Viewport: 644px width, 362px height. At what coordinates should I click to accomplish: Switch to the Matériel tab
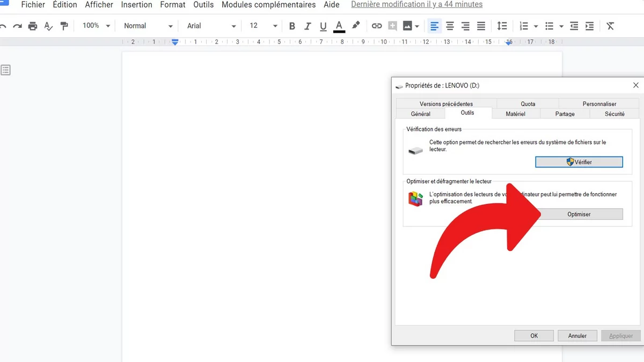(516, 114)
